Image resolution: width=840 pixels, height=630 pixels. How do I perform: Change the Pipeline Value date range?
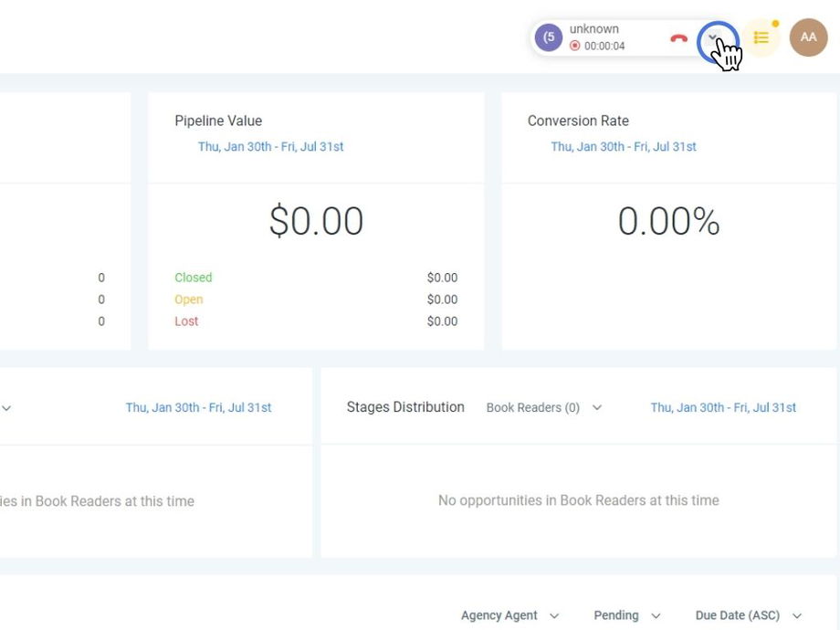[270, 146]
